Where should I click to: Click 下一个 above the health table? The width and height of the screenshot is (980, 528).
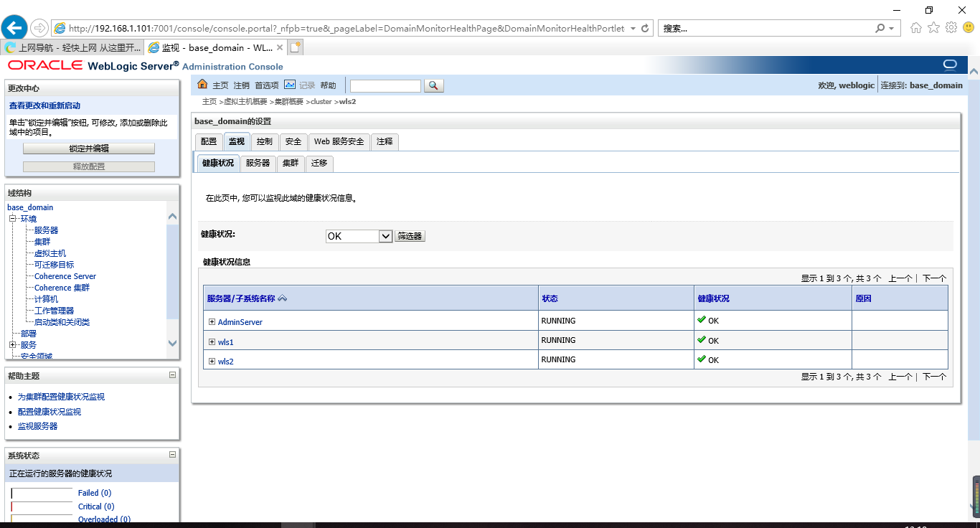coord(934,278)
